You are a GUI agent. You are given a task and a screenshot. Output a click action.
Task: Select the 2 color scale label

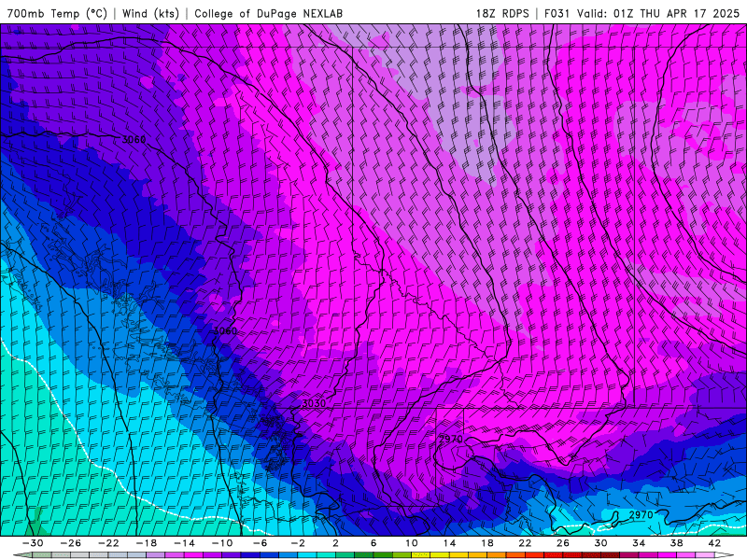335,543
